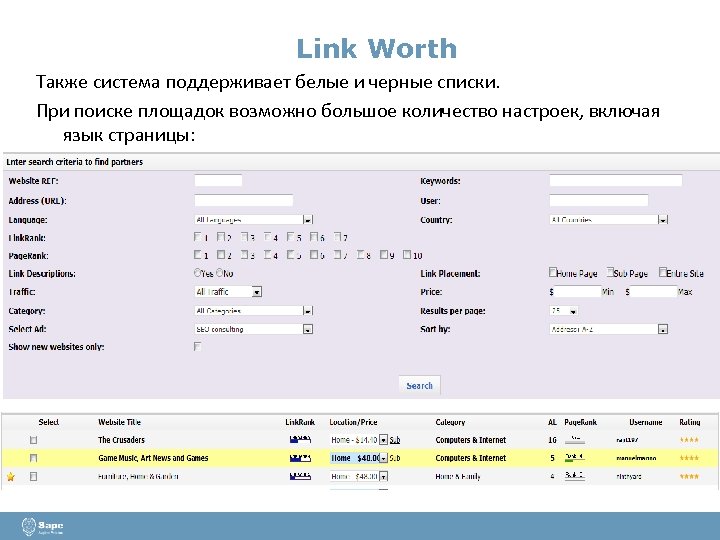Click the Website REF input field
Screen dimensions: 720x540
coord(218,180)
